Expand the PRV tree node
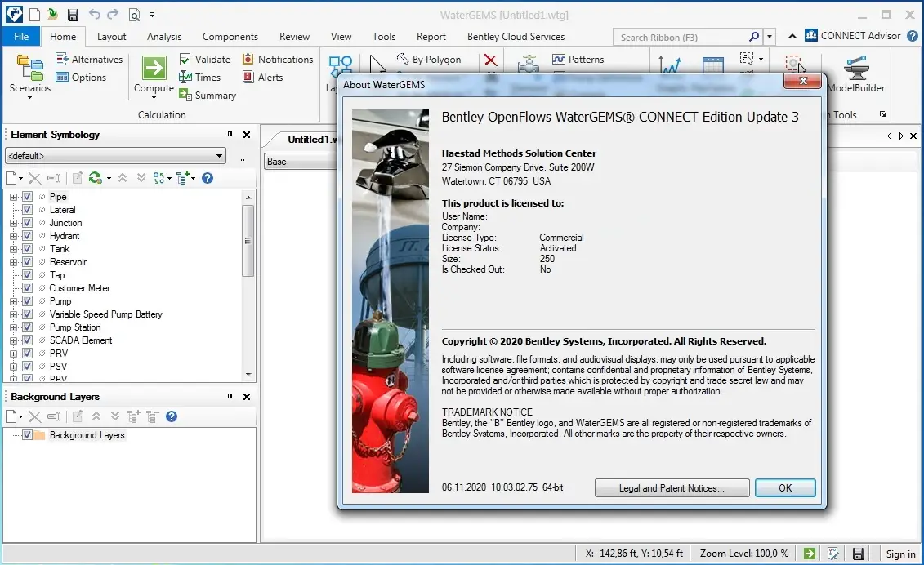 14,353
